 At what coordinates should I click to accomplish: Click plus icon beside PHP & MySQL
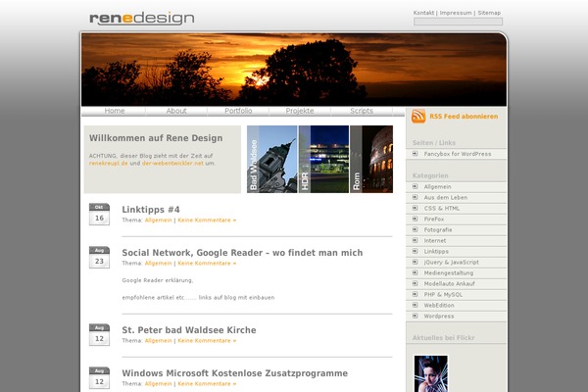pos(416,294)
